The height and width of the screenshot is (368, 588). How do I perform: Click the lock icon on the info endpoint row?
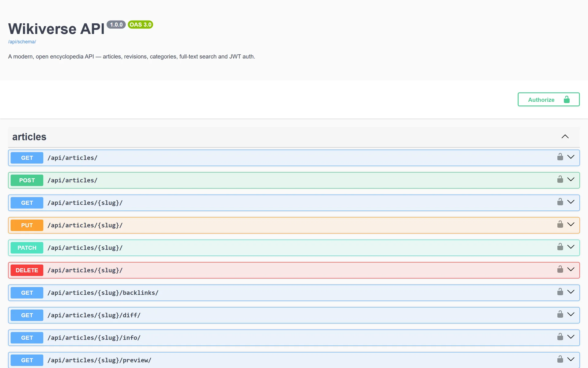pyautogui.click(x=560, y=337)
